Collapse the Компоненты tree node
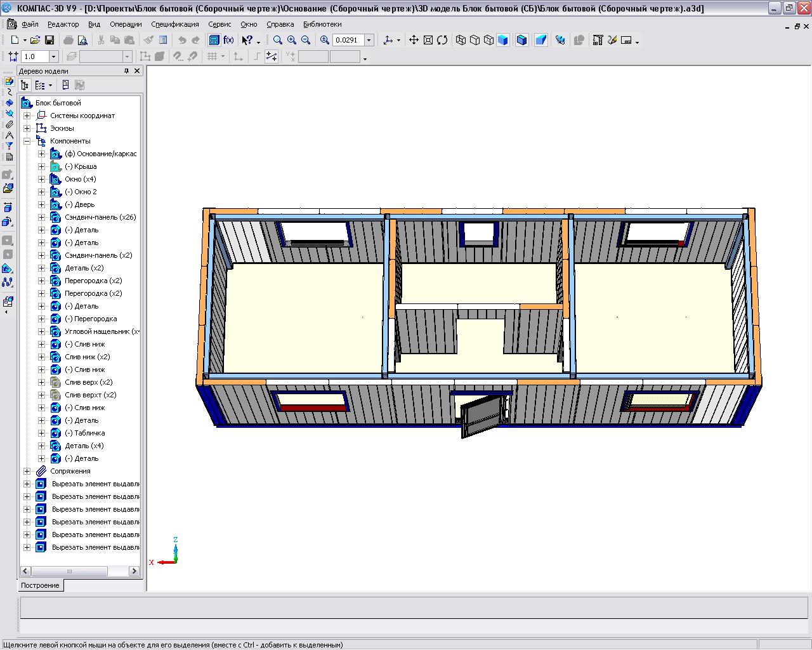The width and height of the screenshot is (812, 650). coord(27,141)
